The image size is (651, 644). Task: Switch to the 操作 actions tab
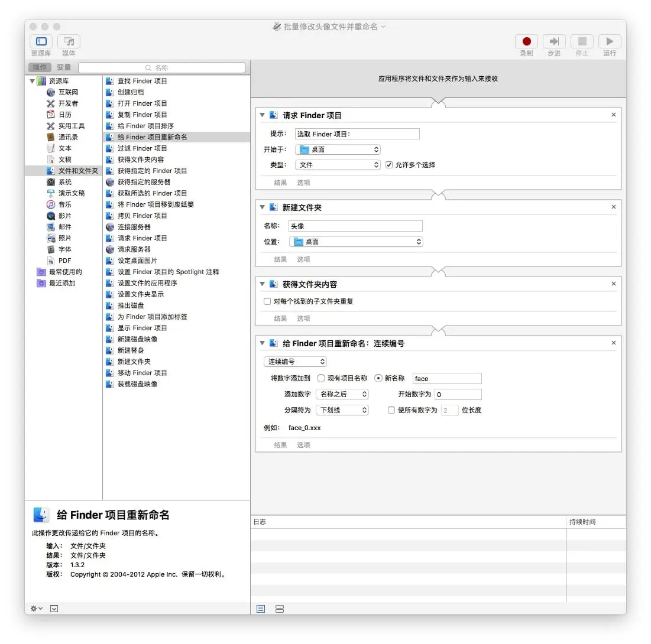(x=40, y=67)
